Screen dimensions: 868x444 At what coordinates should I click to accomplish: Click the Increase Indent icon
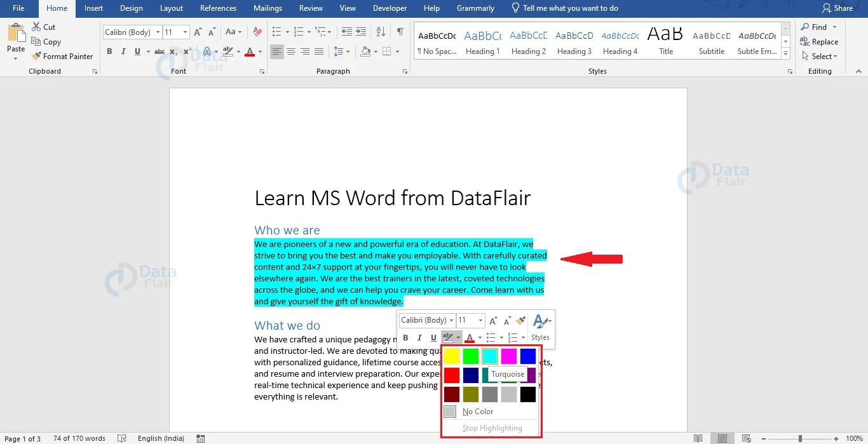(x=360, y=32)
